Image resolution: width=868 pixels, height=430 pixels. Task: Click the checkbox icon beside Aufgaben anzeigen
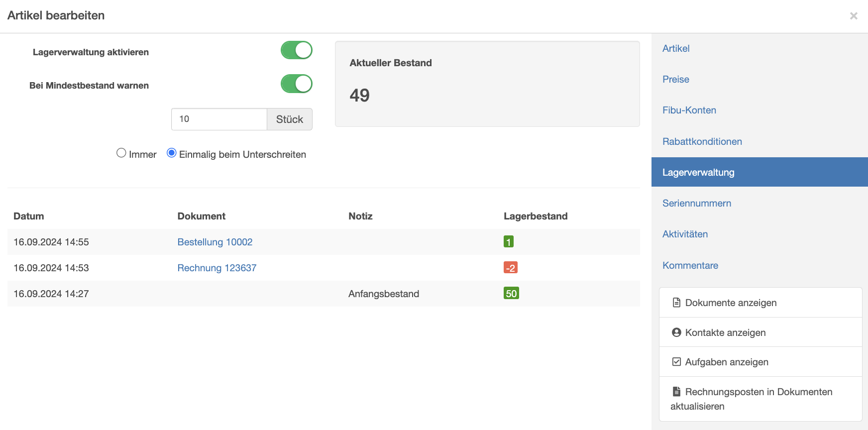[676, 362]
